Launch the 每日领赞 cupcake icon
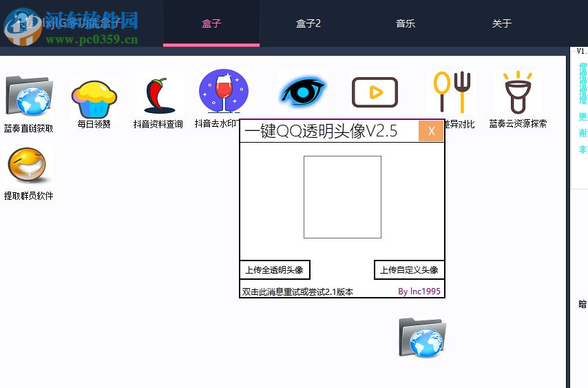 (x=94, y=99)
